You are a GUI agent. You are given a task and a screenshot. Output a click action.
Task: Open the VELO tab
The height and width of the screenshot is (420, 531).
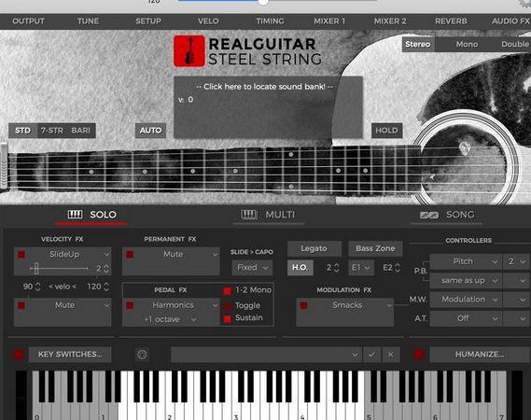pyautogui.click(x=208, y=21)
